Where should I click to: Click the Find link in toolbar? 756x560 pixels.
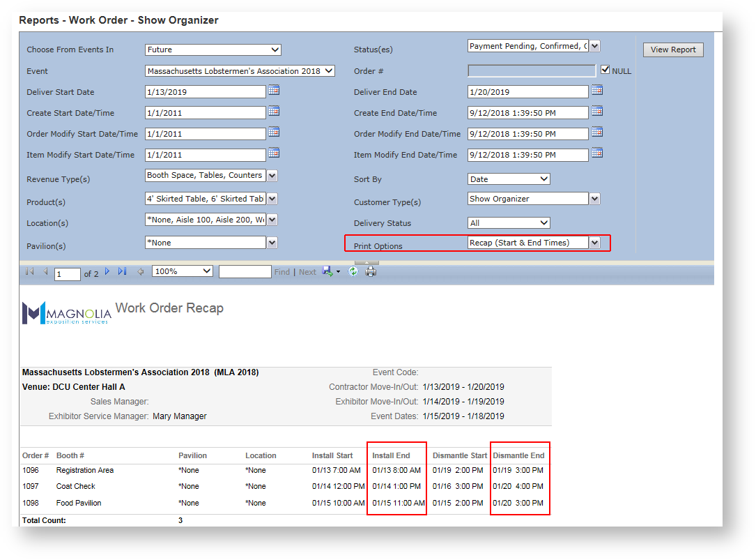(x=282, y=272)
